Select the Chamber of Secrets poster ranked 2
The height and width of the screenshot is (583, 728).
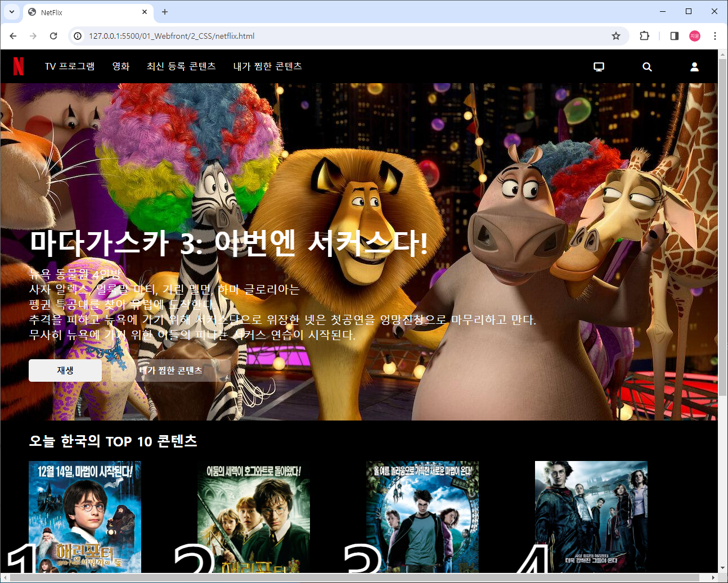click(x=254, y=517)
